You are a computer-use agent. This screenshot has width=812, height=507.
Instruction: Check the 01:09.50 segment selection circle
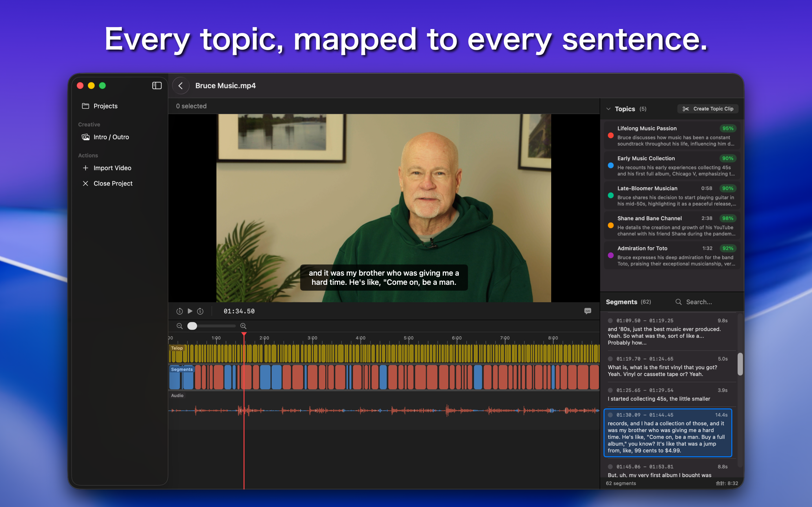610,321
